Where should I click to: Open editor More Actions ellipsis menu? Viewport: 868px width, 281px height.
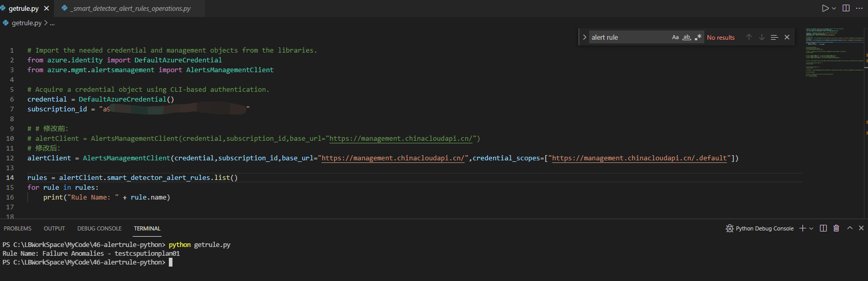pos(859,8)
